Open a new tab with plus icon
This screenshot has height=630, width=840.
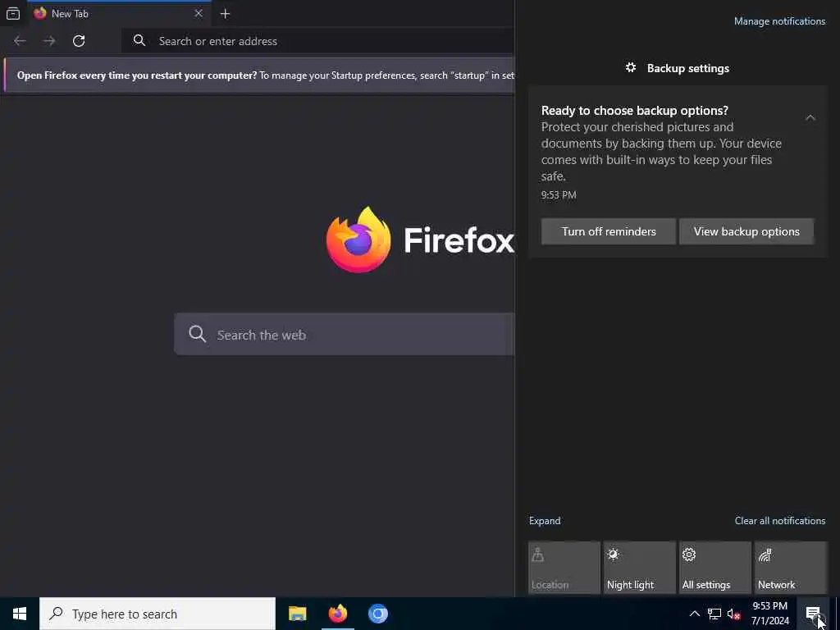[x=225, y=14]
